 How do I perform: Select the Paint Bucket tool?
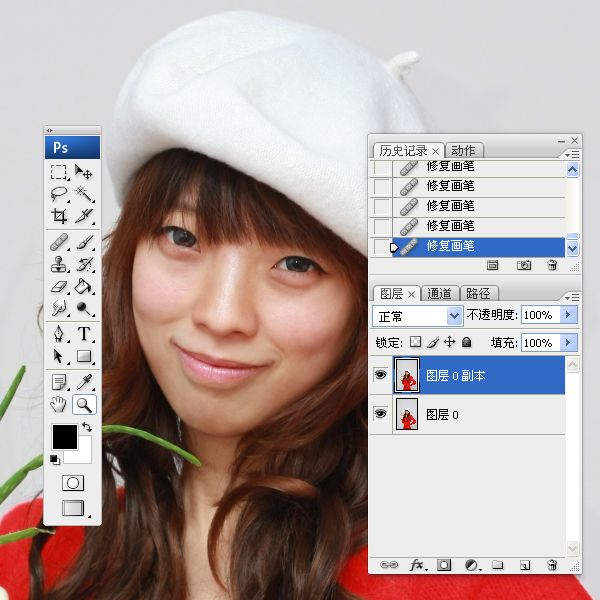(x=83, y=287)
